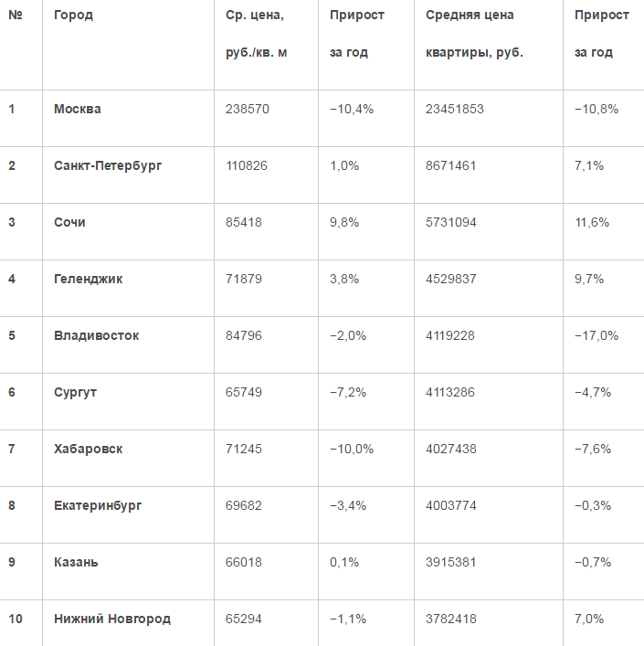Select the −17,0% growth value
644x646 pixels.
point(596,335)
